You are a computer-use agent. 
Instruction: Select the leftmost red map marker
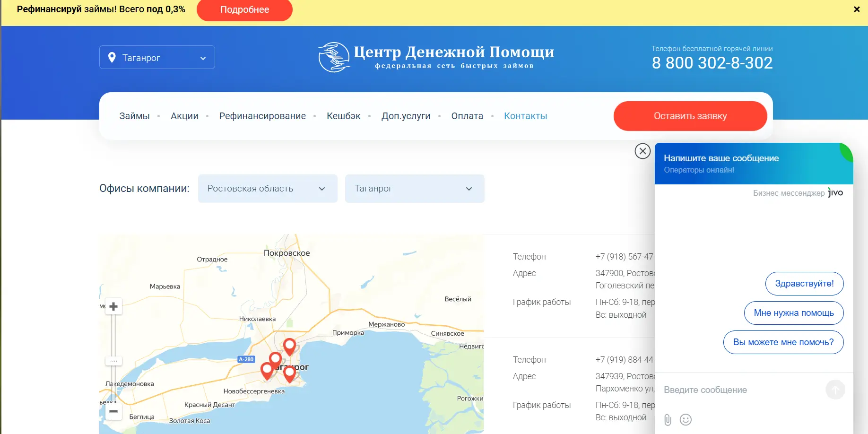(267, 371)
